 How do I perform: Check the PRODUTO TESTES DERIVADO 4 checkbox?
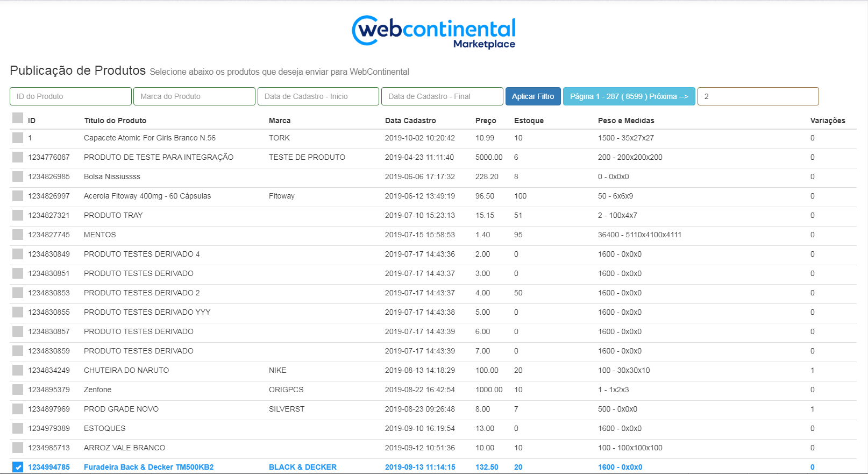point(18,254)
